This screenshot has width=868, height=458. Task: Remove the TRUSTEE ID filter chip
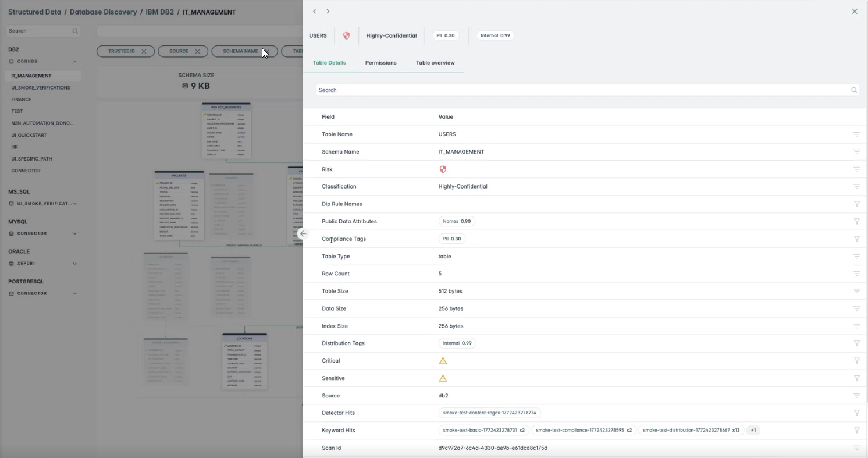144,51
